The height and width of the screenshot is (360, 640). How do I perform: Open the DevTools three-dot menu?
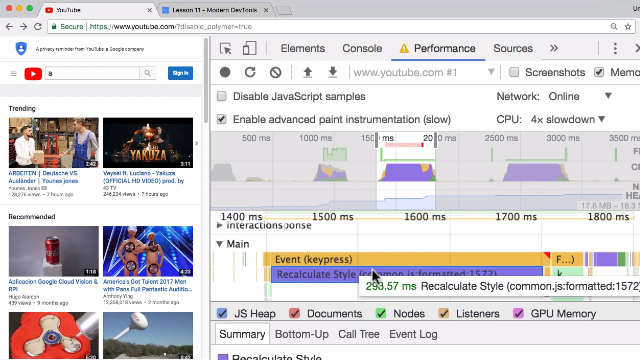[x=615, y=48]
